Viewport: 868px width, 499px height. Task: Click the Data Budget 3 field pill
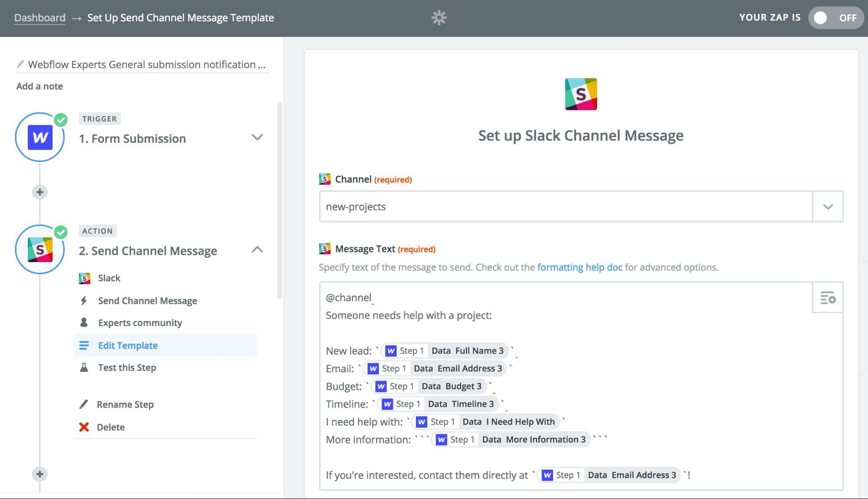pyautogui.click(x=429, y=386)
